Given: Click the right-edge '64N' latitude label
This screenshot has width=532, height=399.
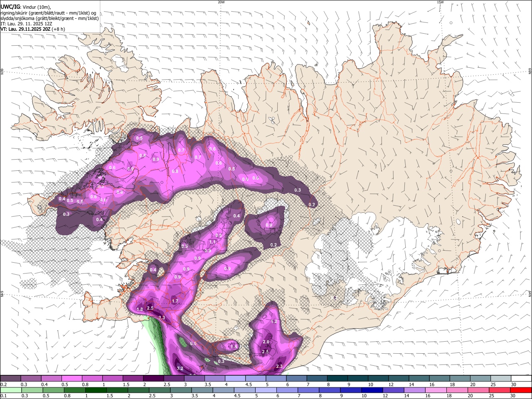Looking at the screenshot, I should [530, 294].
